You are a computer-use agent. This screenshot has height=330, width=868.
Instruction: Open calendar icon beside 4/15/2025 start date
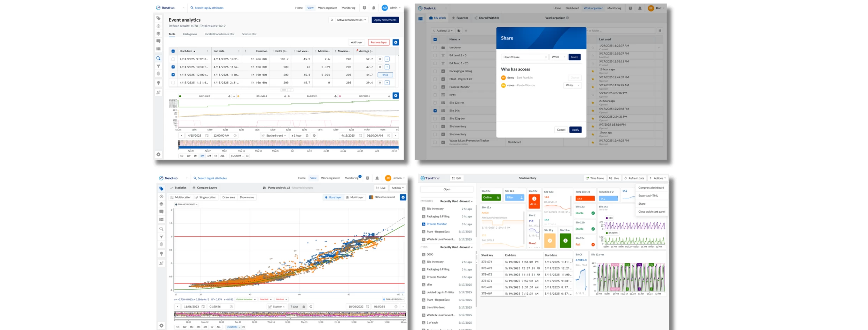[x=207, y=136]
